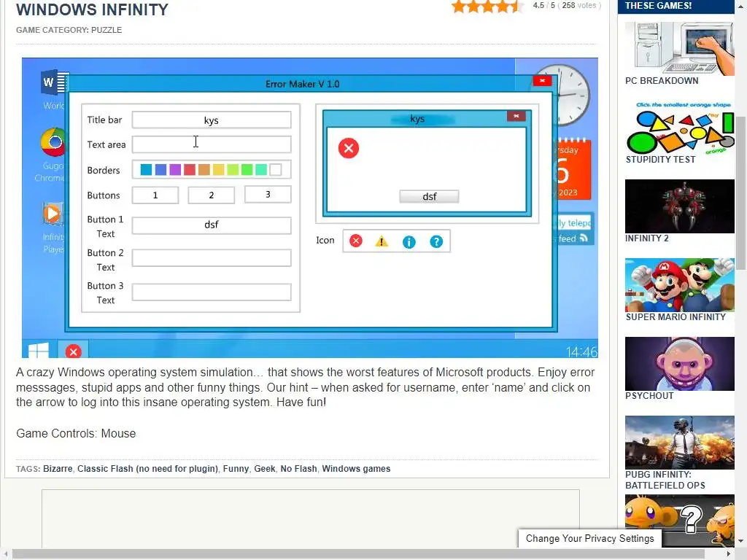Pick the white border color swatch

pos(275,169)
